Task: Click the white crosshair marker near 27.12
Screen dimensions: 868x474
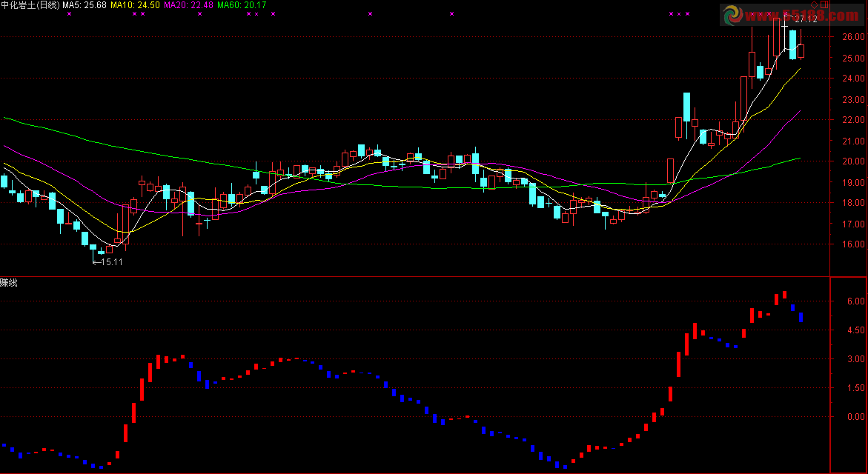Action: 784,25
